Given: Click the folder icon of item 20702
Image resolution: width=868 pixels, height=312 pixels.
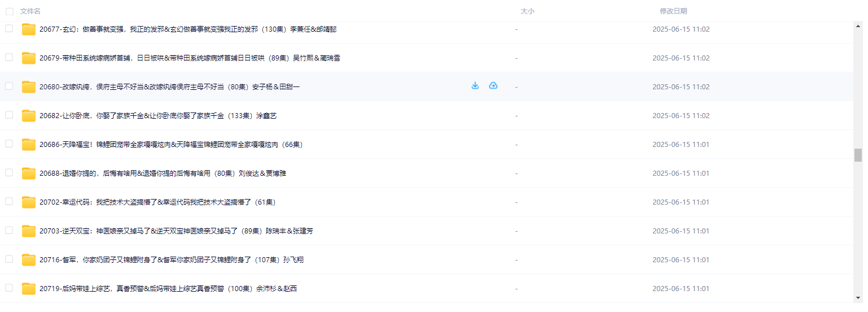Looking at the screenshot, I should tap(29, 202).
